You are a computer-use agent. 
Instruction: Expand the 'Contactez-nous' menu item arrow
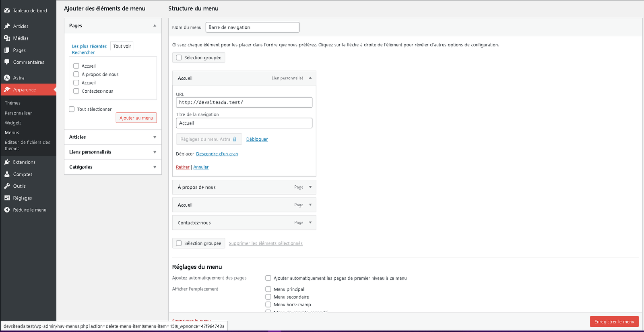310,223
